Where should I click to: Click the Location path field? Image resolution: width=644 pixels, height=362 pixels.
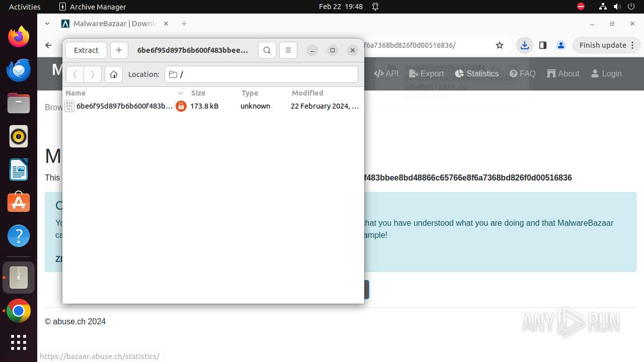(x=261, y=74)
